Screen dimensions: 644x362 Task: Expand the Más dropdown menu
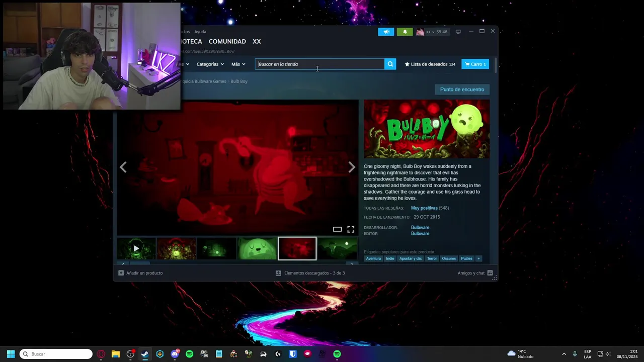(x=238, y=64)
